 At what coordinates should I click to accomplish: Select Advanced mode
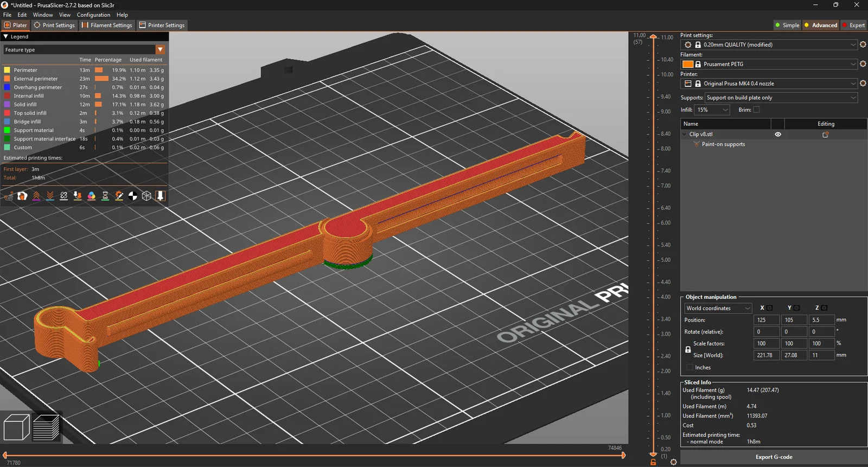(x=821, y=25)
